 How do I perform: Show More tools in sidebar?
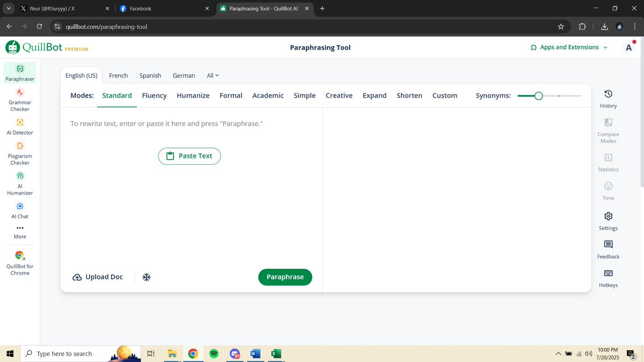click(20, 232)
